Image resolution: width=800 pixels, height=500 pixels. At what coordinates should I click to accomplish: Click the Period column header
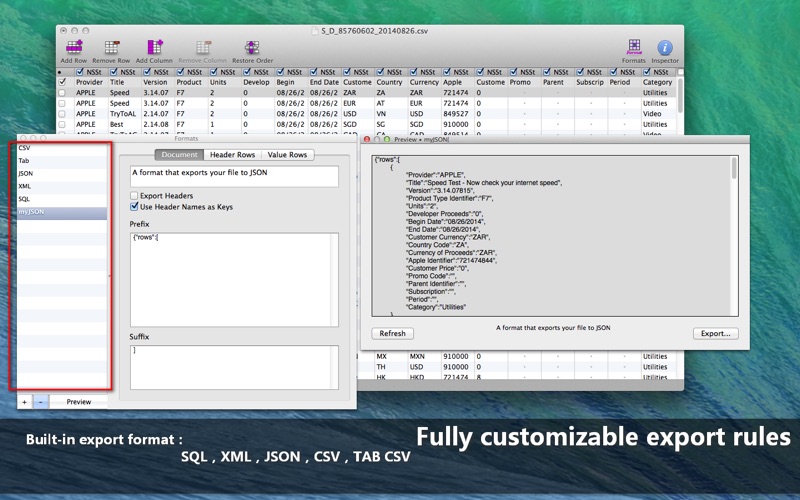click(624, 82)
